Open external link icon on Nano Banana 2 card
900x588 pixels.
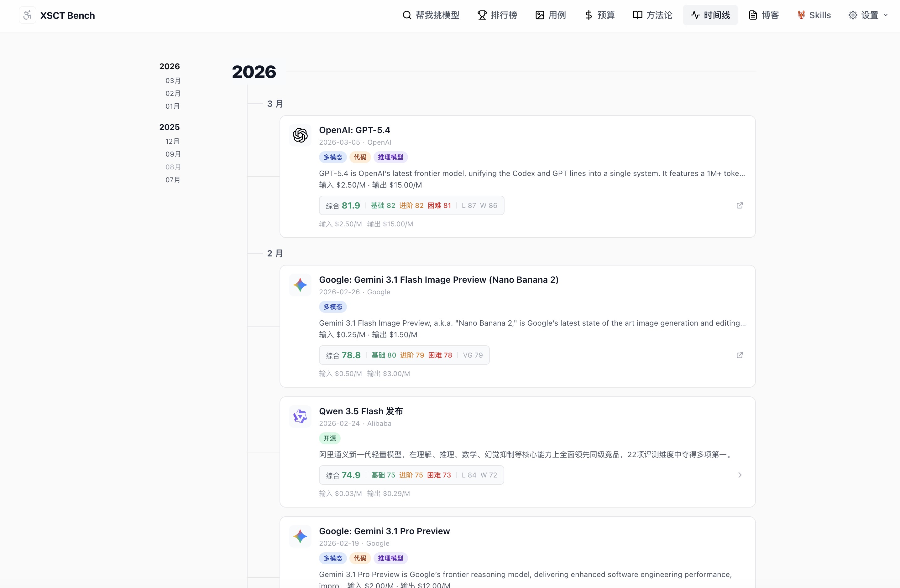click(x=740, y=355)
